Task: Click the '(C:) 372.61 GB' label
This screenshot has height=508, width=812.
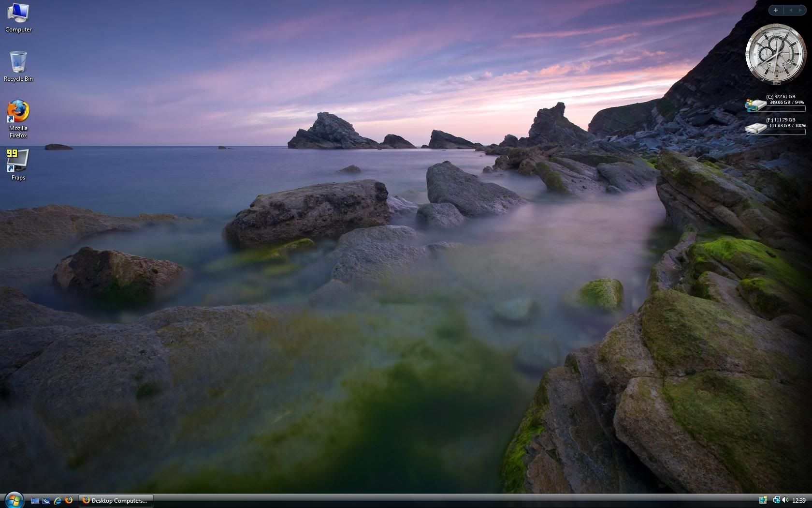Action: pyautogui.click(x=781, y=97)
